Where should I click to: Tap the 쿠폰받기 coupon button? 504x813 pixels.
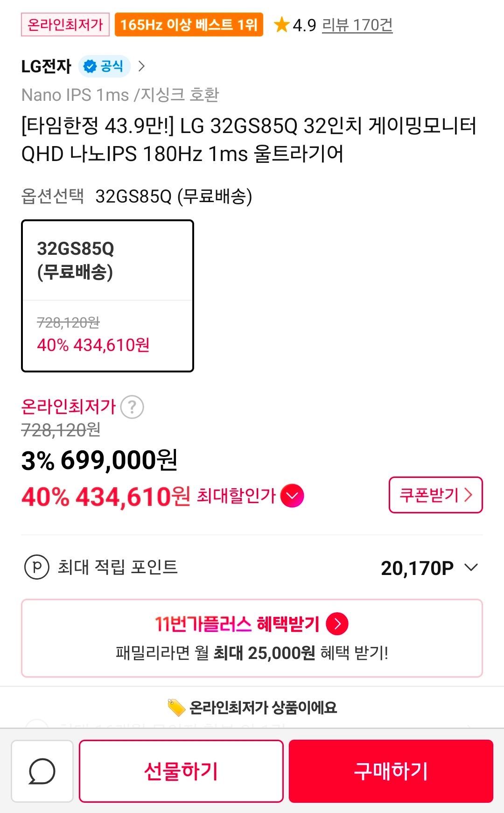point(435,495)
